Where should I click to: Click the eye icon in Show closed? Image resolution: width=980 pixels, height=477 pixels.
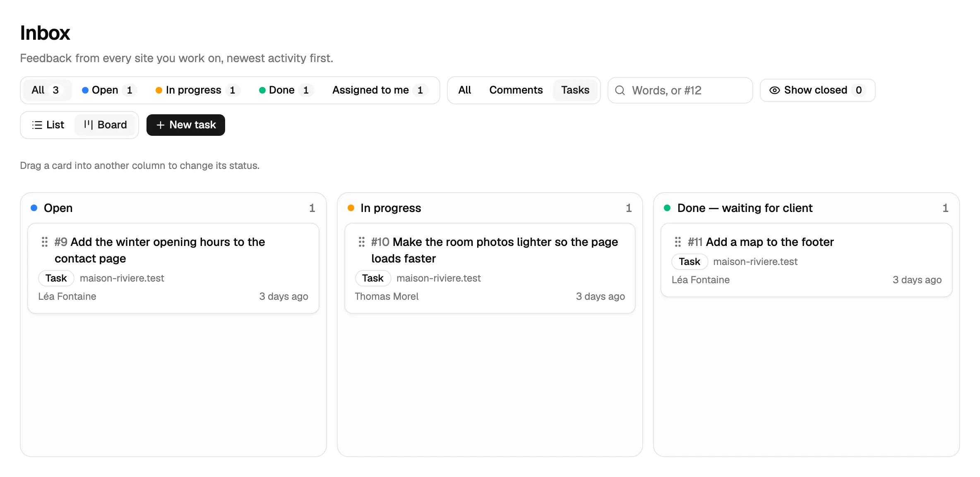coord(775,90)
